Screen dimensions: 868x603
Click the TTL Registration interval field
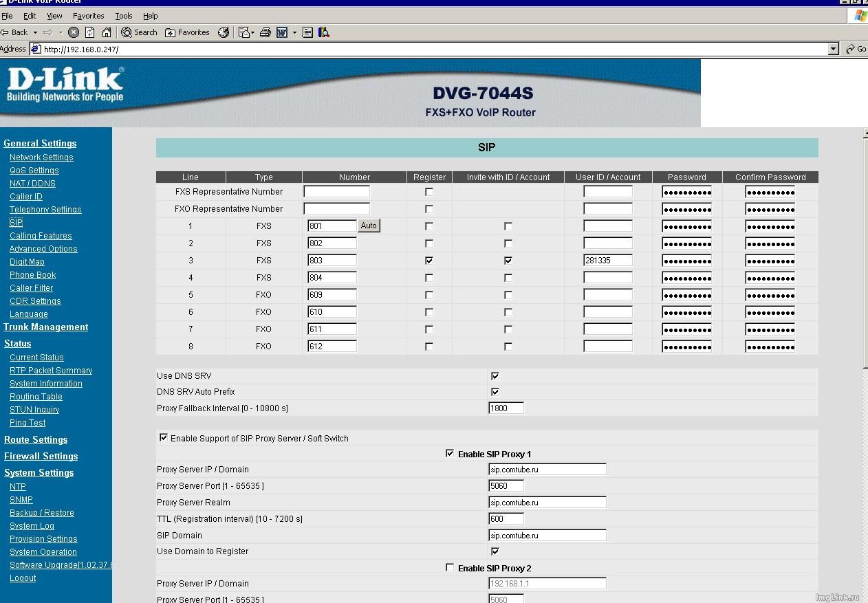pyautogui.click(x=506, y=519)
